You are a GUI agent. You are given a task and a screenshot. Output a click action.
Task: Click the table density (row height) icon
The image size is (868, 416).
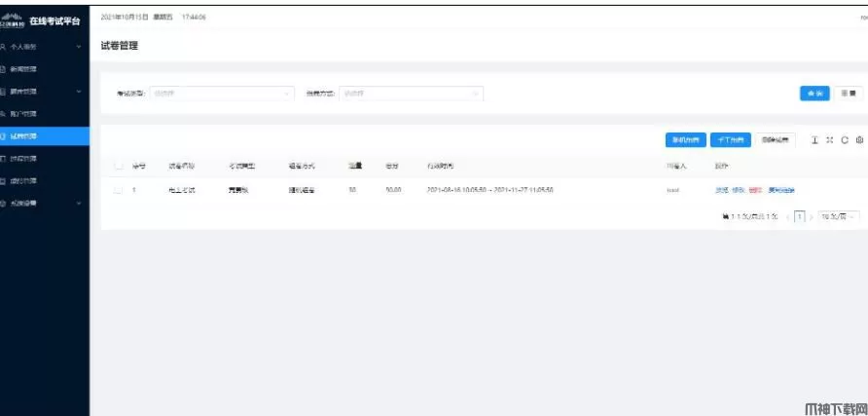pos(814,140)
